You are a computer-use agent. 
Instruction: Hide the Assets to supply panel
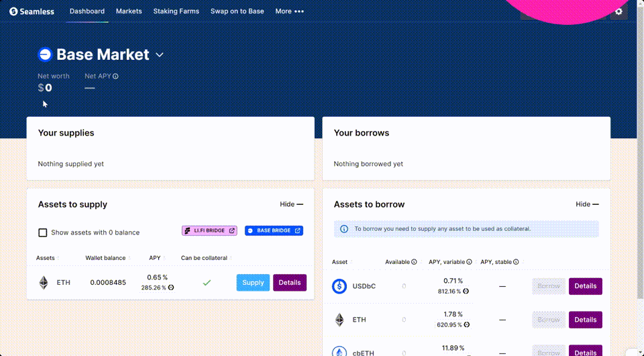291,204
